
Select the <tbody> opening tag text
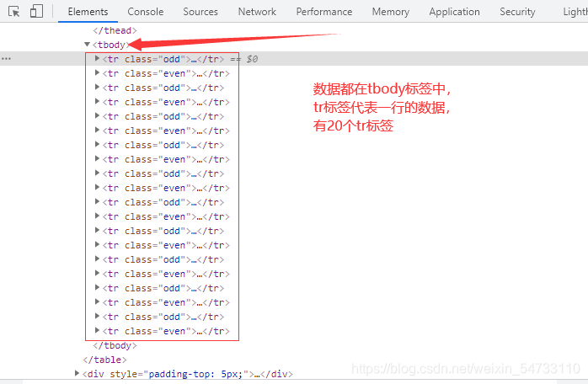111,45
